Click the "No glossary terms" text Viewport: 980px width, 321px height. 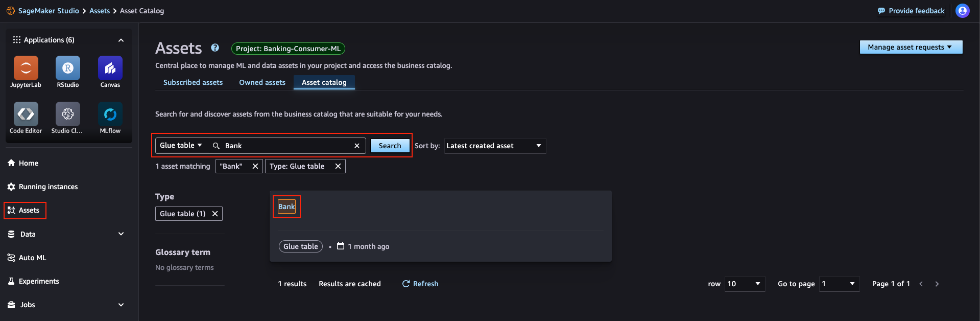(x=184, y=267)
